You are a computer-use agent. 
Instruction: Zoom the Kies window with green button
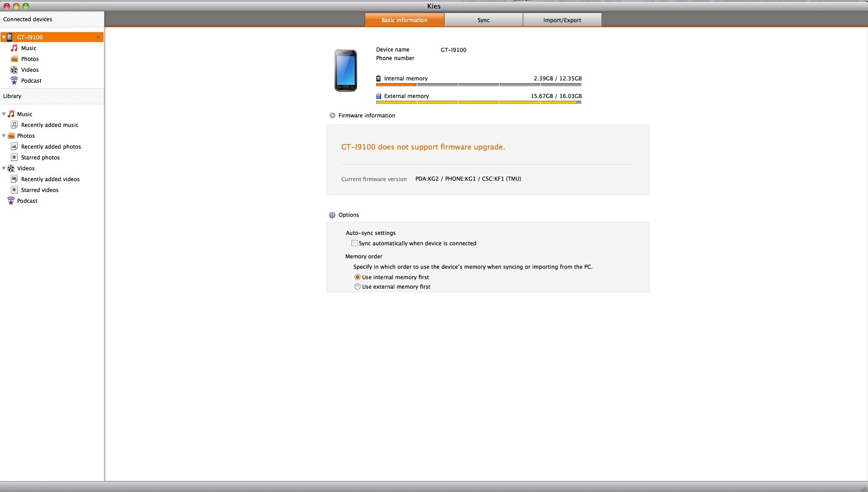point(26,6)
